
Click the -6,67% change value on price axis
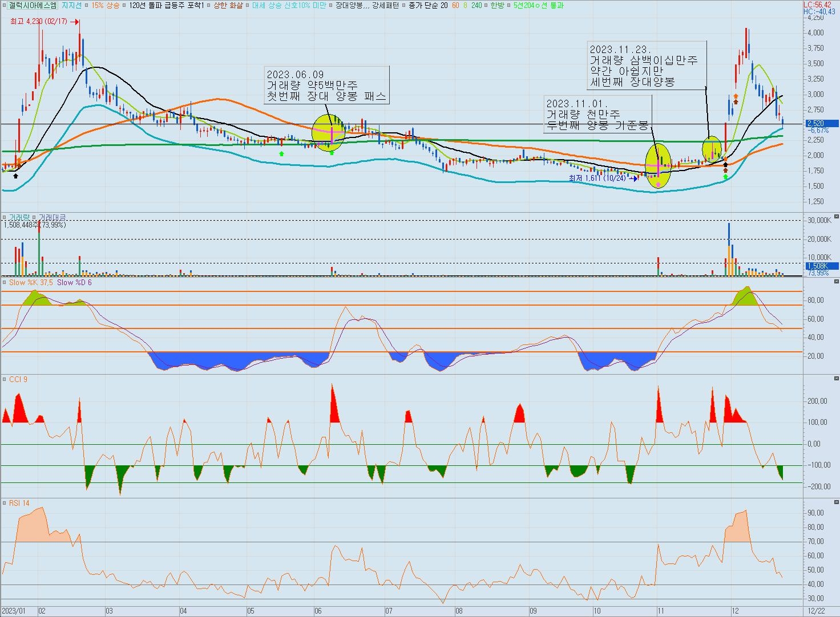click(x=817, y=130)
